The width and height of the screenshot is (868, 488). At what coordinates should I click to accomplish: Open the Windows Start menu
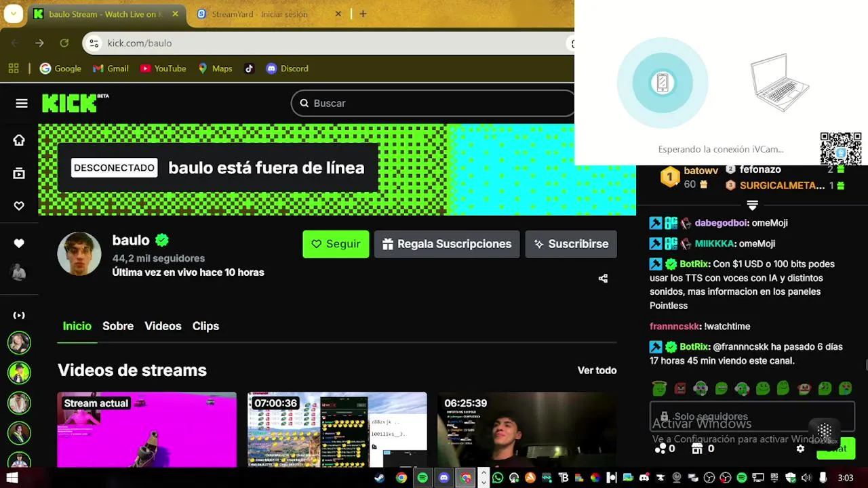click(12, 478)
